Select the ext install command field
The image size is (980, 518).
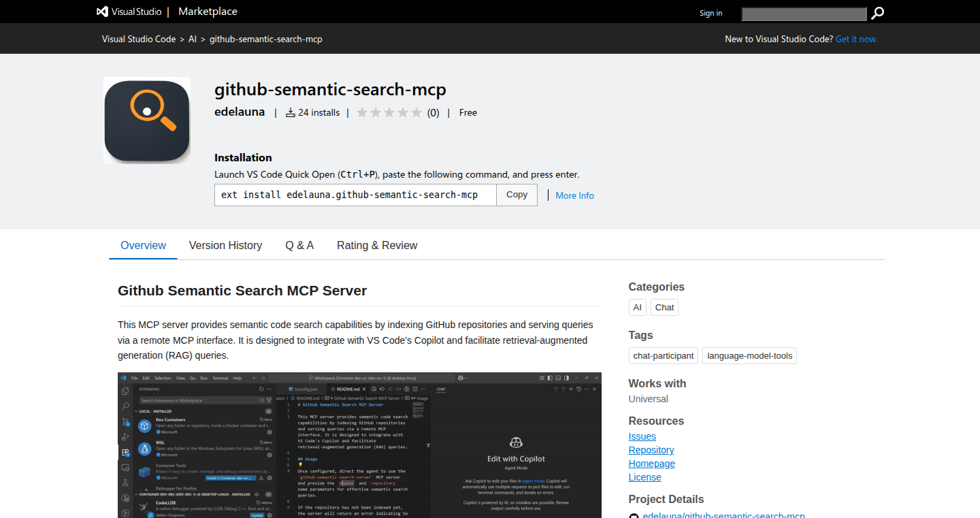point(355,195)
